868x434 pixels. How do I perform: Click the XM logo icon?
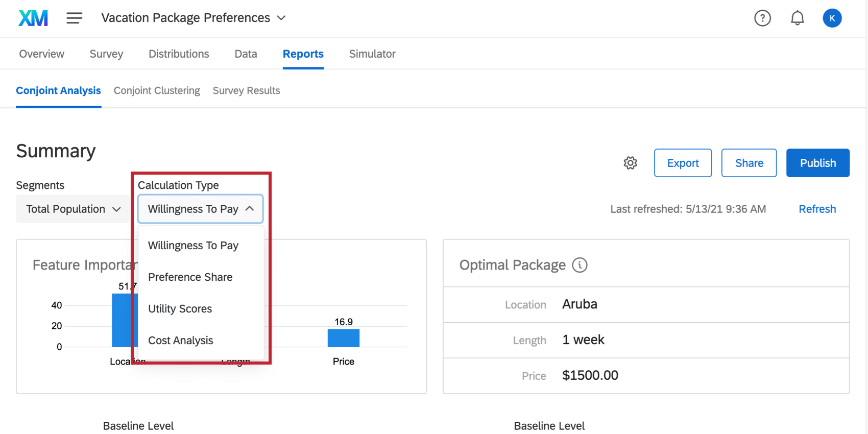click(x=33, y=18)
